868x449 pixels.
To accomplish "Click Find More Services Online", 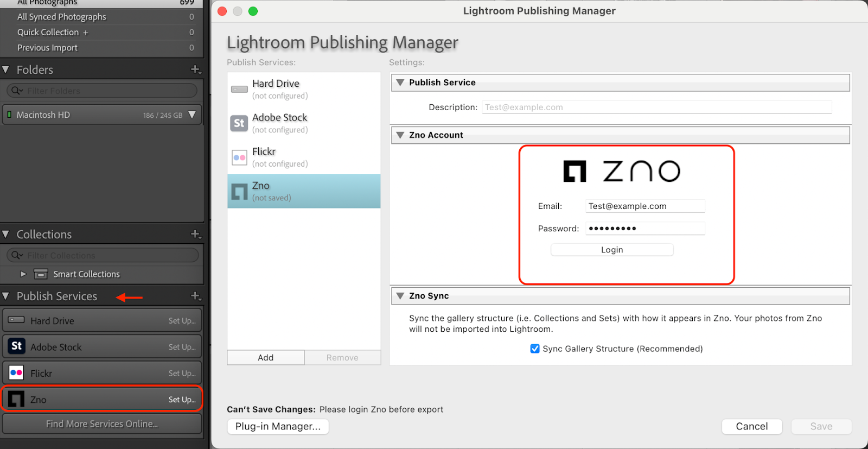I will tap(102, 424).
